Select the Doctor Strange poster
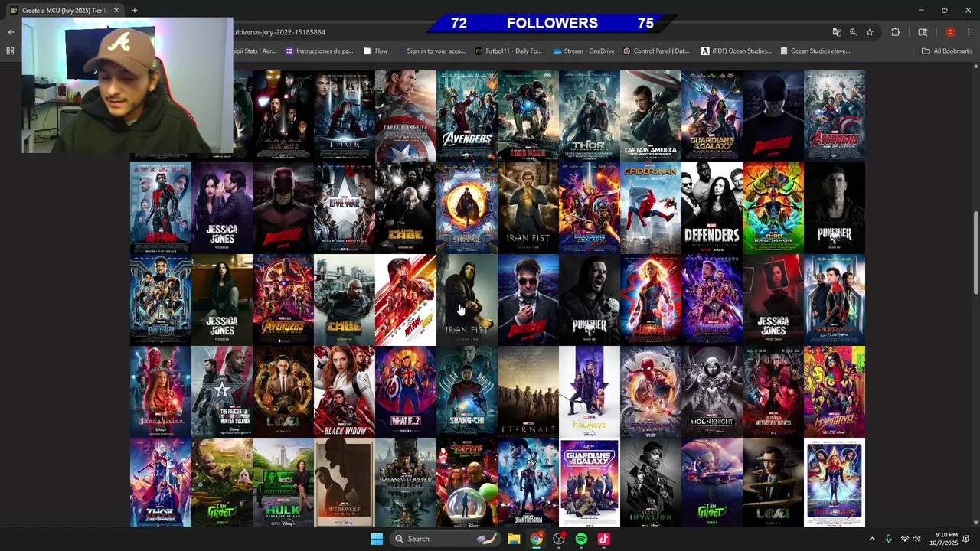This screenshot has width=980, height=551. click(x=467, y=207)
